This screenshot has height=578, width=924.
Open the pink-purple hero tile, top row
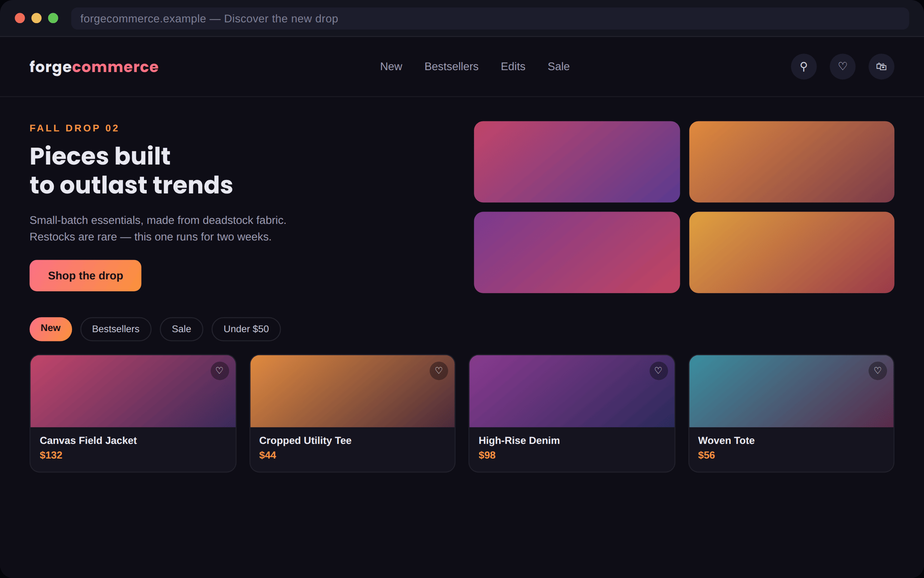coord(577,162)
